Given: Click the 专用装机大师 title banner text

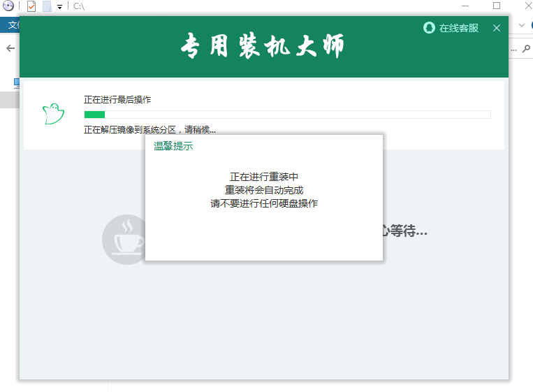Looking at the screenshot, I should point(263,46).
